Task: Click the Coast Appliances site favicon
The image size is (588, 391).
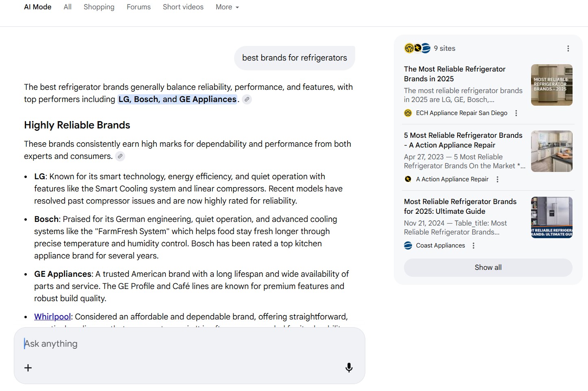Action: (408, 245)
